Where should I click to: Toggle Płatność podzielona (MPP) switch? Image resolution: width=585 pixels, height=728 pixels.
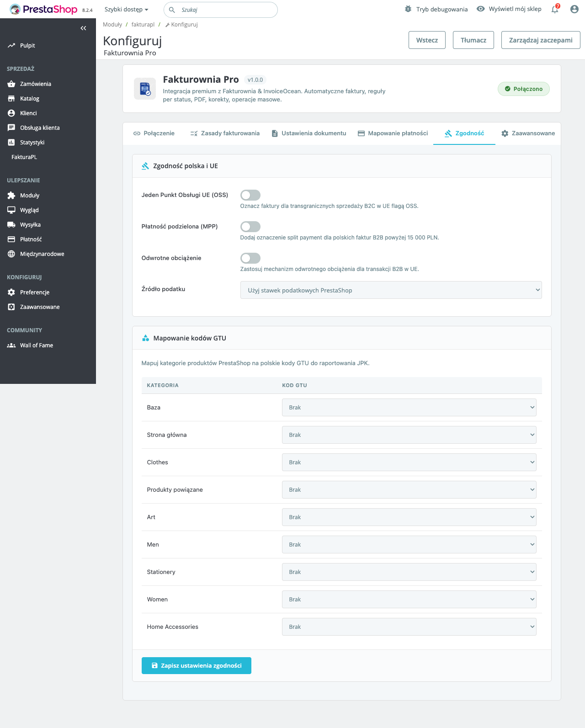[x=250, y=227]
